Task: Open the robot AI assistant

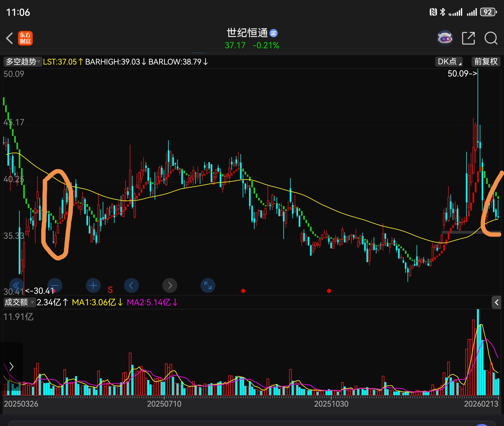Action: click(445, 38)
